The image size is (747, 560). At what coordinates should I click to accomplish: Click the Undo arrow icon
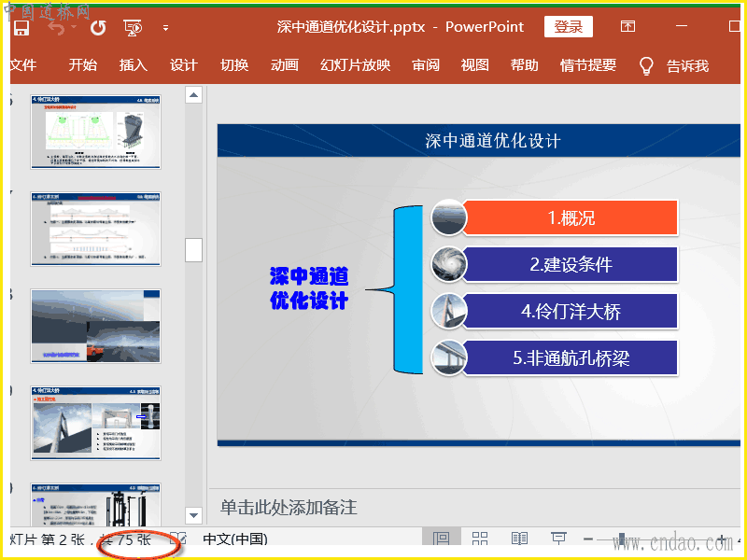point(57,28)
